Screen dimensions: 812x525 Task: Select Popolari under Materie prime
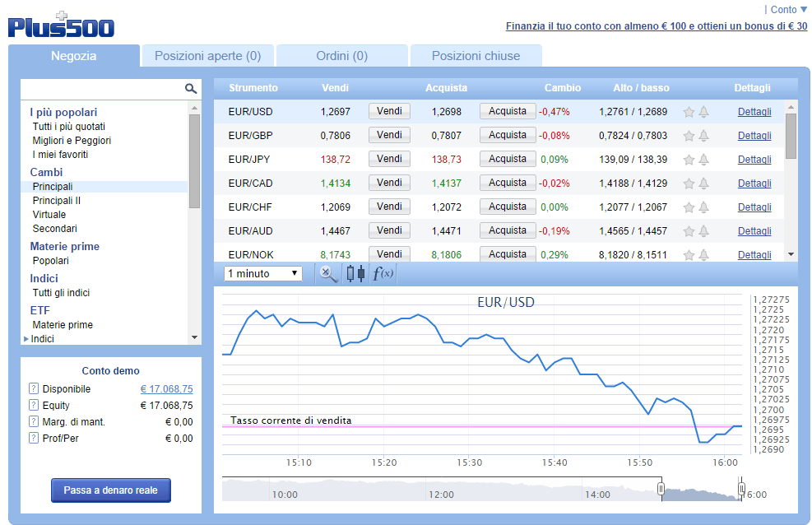coord(50,260)
